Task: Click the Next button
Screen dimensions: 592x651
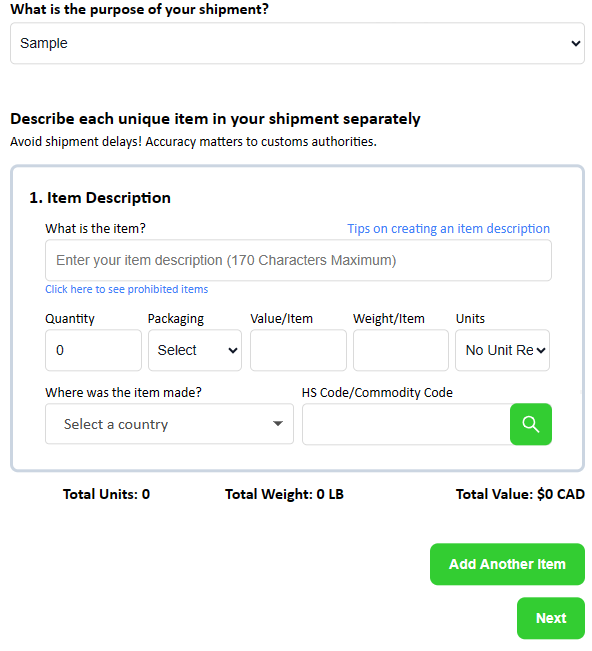Action: (x=551, y=618)
